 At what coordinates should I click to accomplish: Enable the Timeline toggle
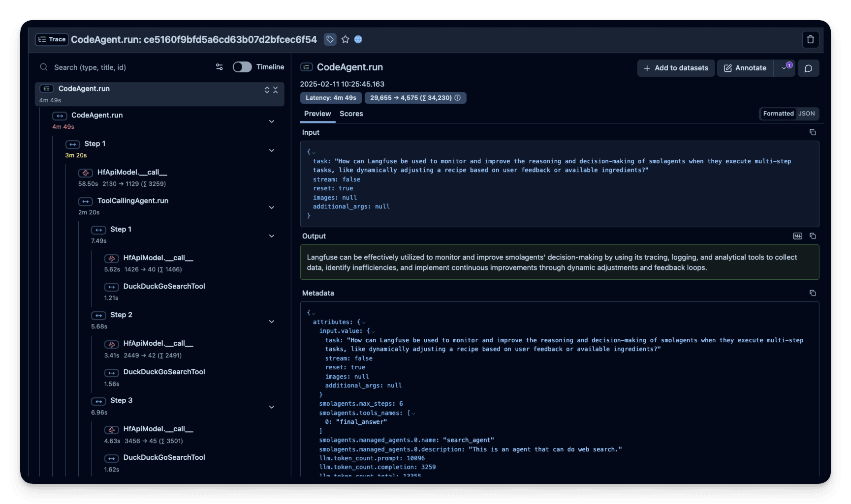pyautogui.click(x=242, y=67)
